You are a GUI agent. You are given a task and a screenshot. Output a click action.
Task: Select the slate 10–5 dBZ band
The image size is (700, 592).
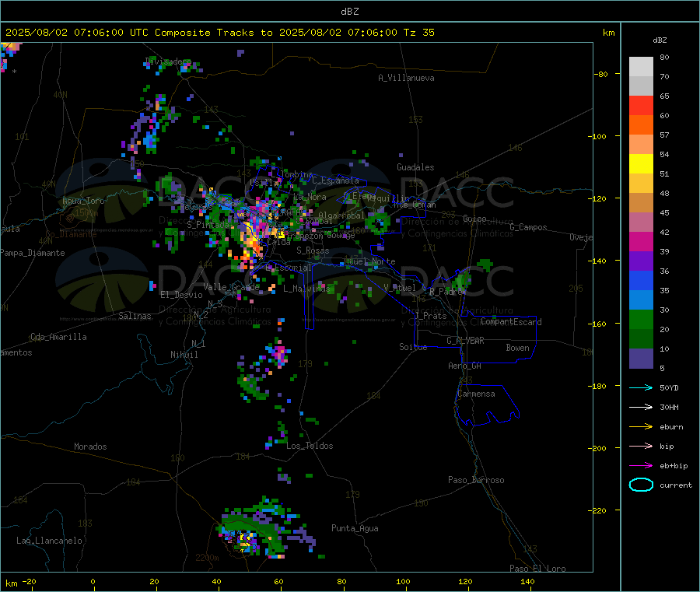(x=641, y=359)
